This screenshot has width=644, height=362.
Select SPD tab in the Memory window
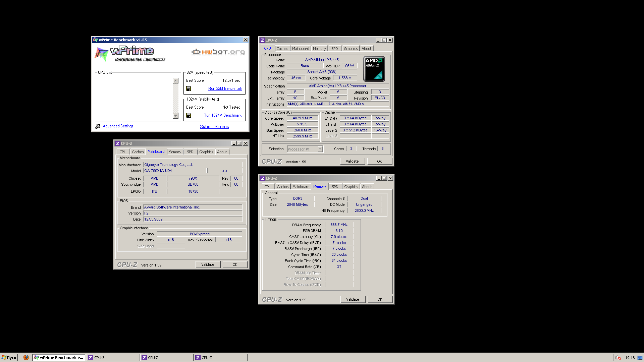335,187
